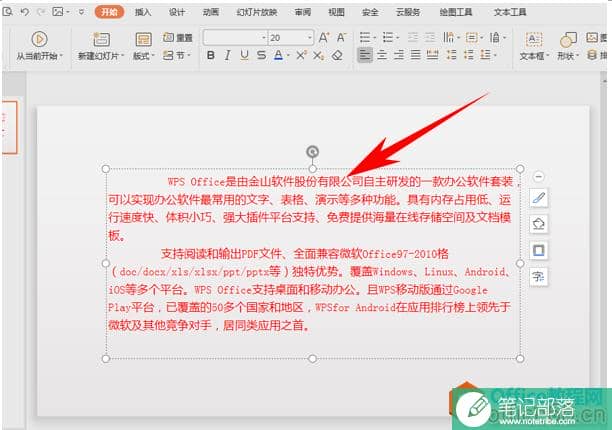This screenshot has width=612, height=430.
Task: Open the Layout (版式) icon
Action: point(144,39)
